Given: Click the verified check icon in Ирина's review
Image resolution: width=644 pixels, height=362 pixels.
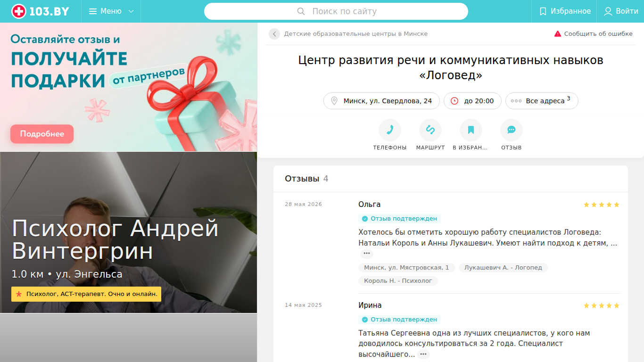Looking at the screenshot, I should pos(364,320).
